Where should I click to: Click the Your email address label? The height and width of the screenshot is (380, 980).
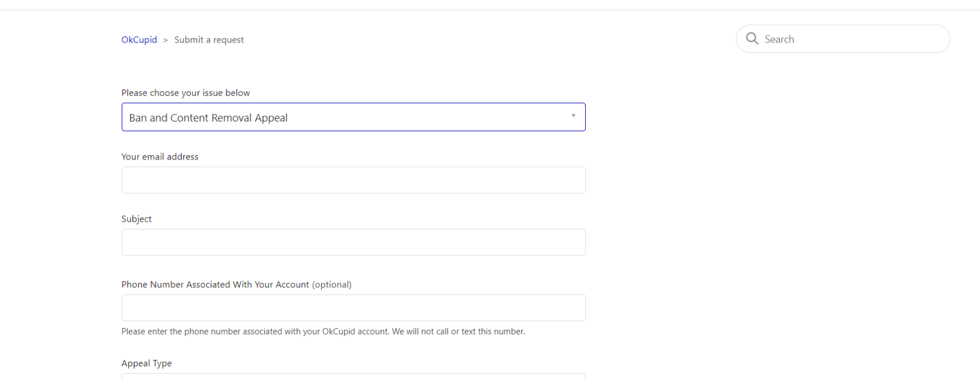coord(160,156)
